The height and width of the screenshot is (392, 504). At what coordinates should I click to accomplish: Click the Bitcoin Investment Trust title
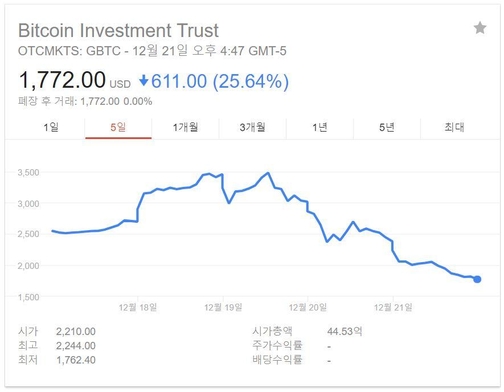118,30
